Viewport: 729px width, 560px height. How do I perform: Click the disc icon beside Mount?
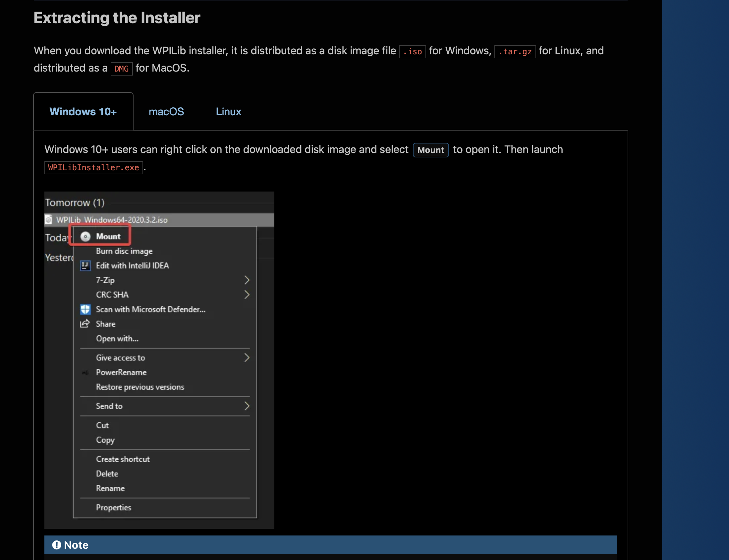(85, 236)
